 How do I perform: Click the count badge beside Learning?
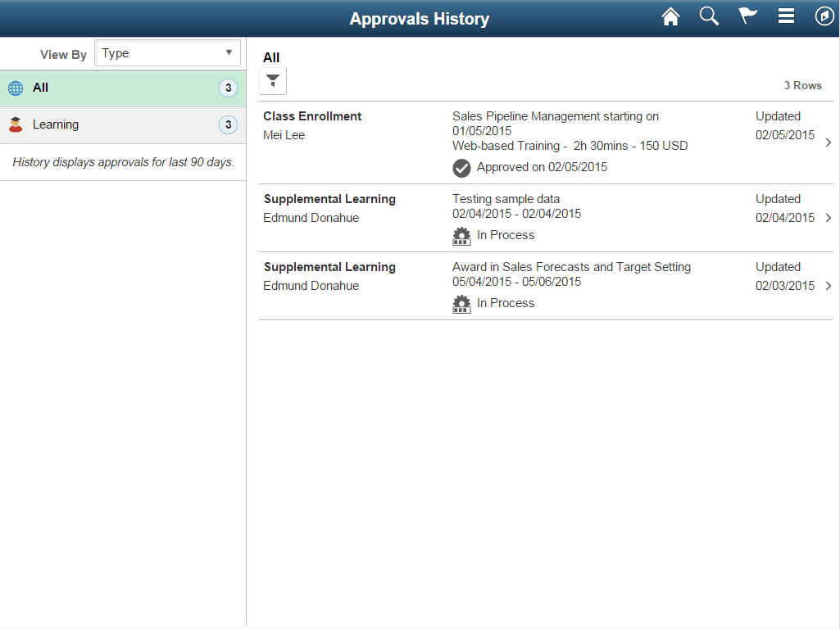[228, 124]
